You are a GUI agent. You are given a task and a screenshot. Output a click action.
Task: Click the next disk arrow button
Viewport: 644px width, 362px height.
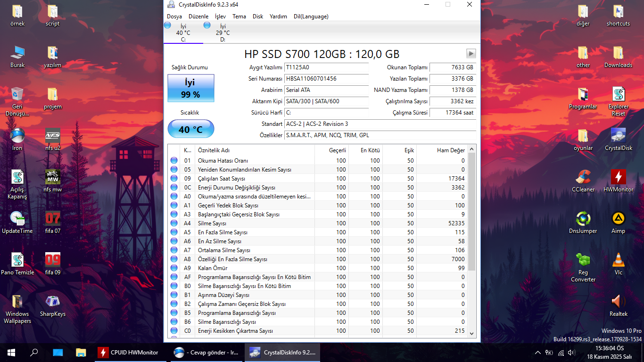click(471, 53)
